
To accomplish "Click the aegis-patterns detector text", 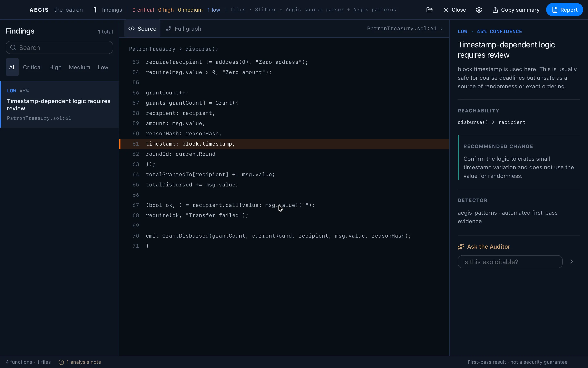I will pyautogui.click(x=508, y=217).
